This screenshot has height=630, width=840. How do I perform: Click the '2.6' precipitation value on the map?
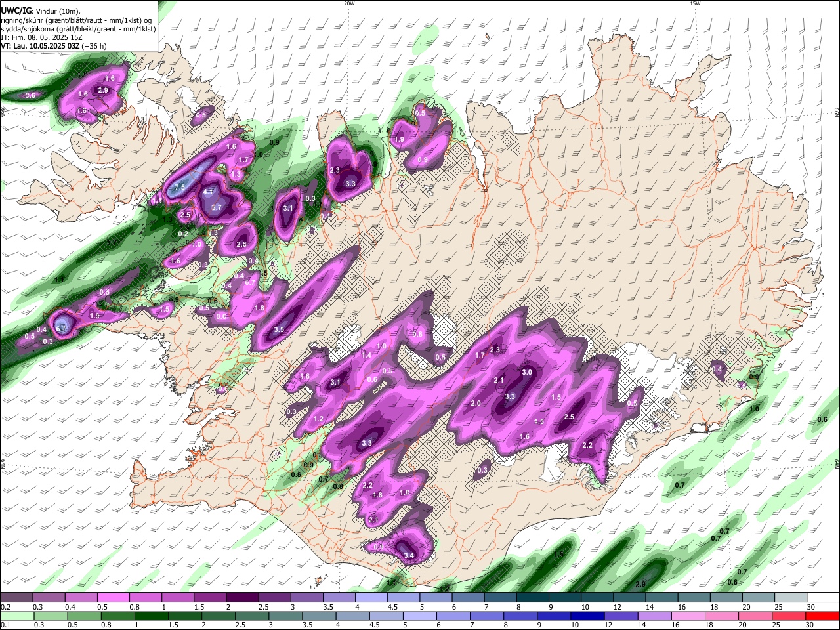tap(241, 245)
